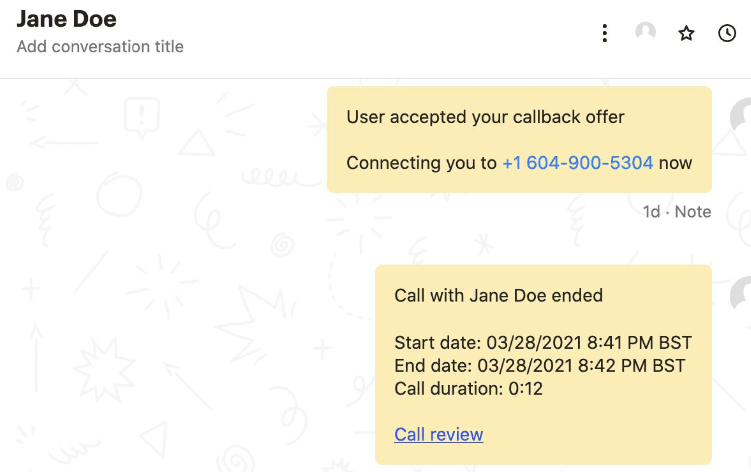Open the +1 604-900-5304 phone link
Image resolution: width=751 pixels, height=472 pixels.
click(577, 163)
